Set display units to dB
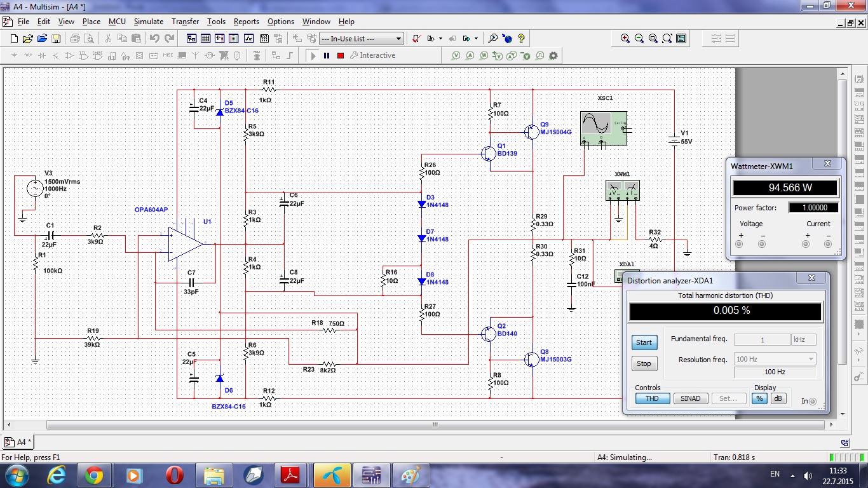Image resolution: width=868 pixels, height=488 pixels. click(778, 398)
